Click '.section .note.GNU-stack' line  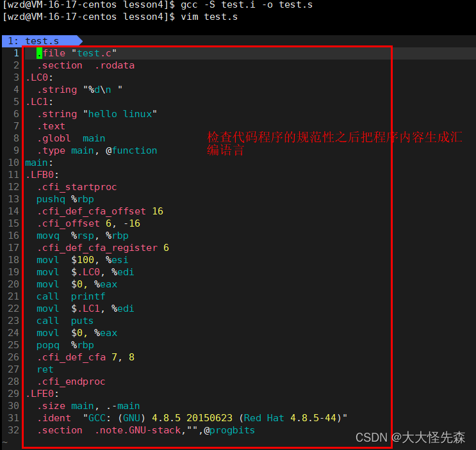pyautogui.click(x=145, y=430)
